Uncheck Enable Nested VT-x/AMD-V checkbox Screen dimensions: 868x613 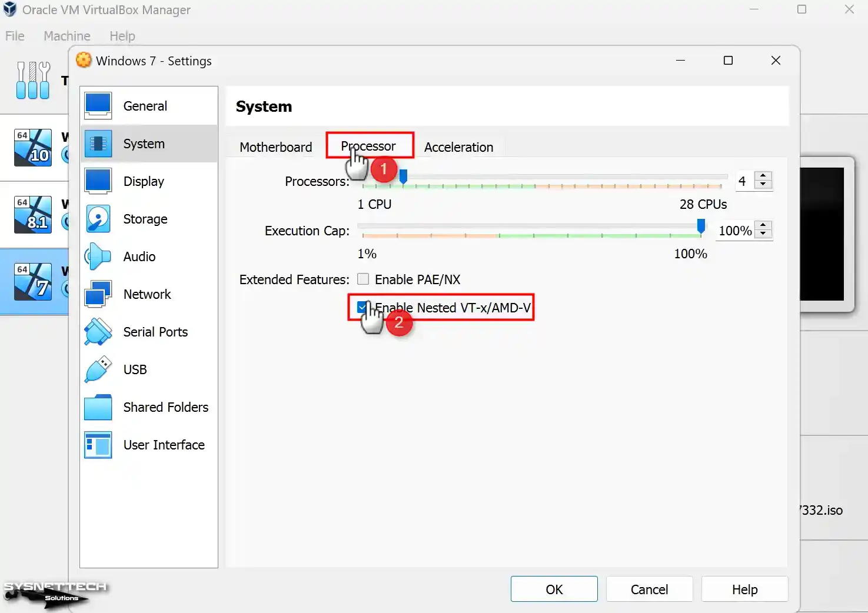[363, 307]
